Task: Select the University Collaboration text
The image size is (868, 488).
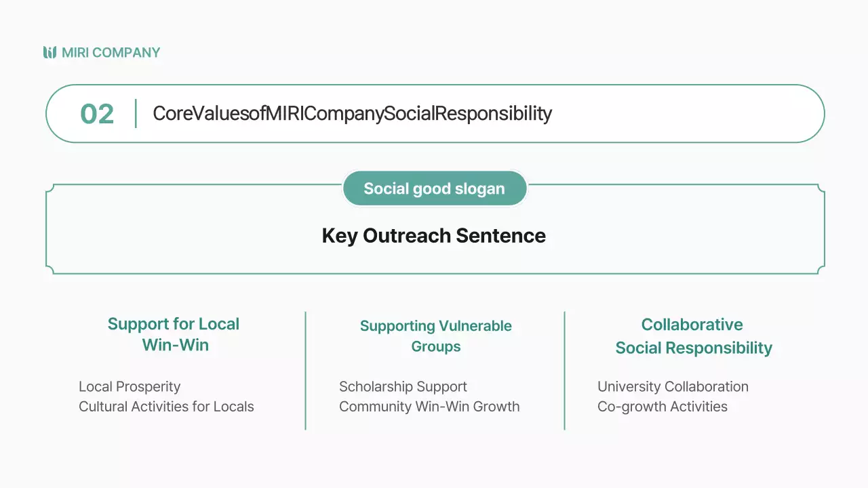Action: (673, 386)
